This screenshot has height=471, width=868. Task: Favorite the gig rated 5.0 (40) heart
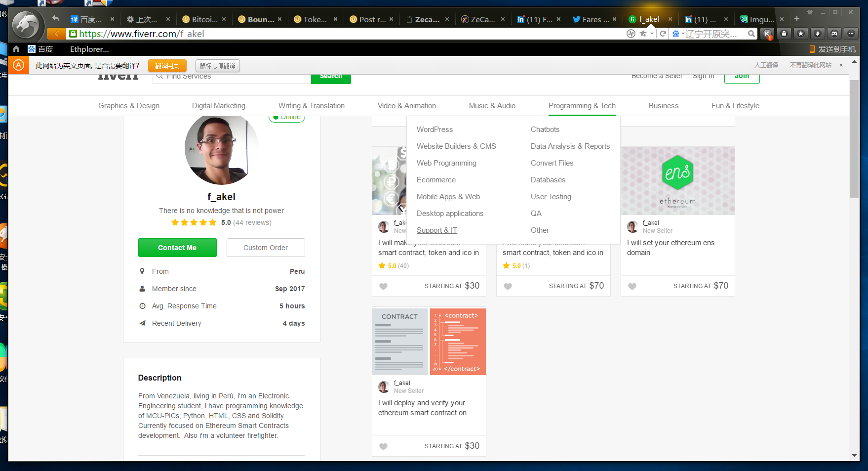383,286
